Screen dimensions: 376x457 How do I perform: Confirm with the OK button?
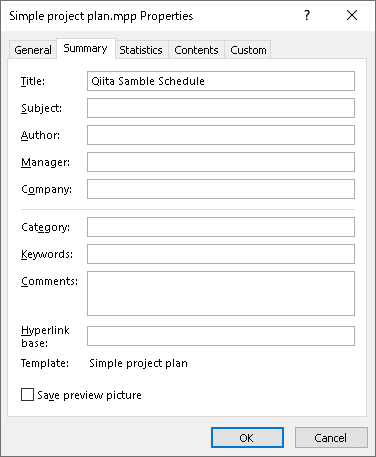coord(247,438)
